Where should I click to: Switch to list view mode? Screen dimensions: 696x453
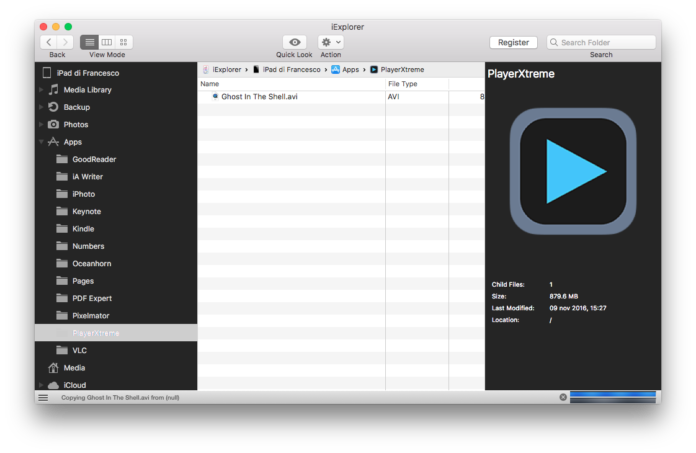coord(89,42)
